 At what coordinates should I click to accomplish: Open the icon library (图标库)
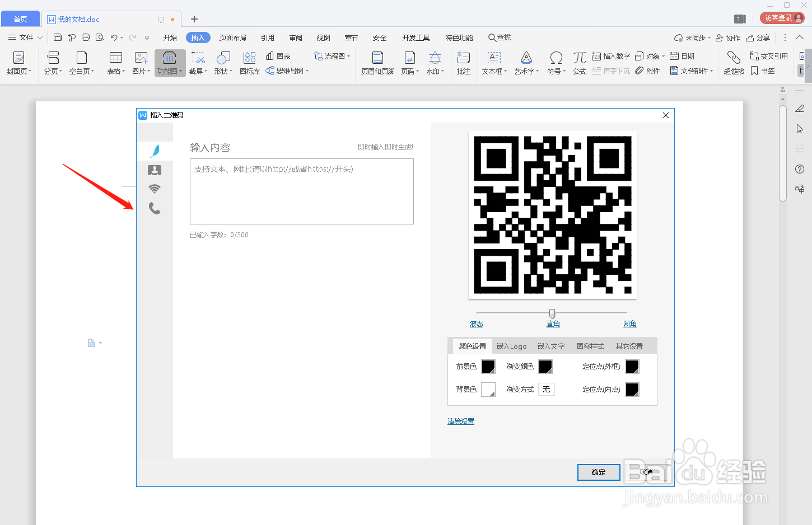pos(250,63)
